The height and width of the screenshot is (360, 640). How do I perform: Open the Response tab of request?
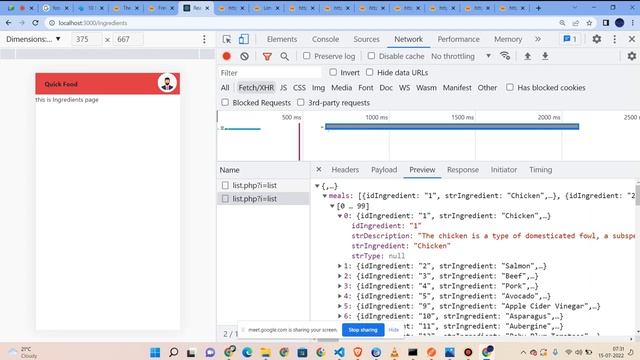[462, 169]
